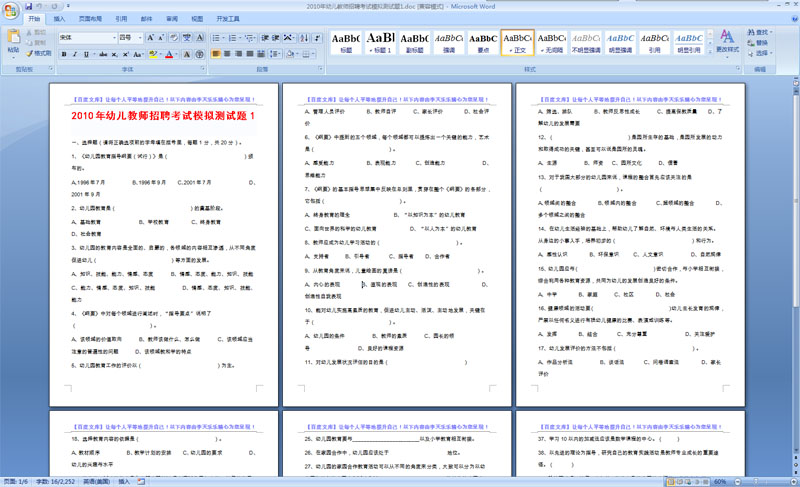
Task: Undo the last action
Action: (x=40, y=7)
